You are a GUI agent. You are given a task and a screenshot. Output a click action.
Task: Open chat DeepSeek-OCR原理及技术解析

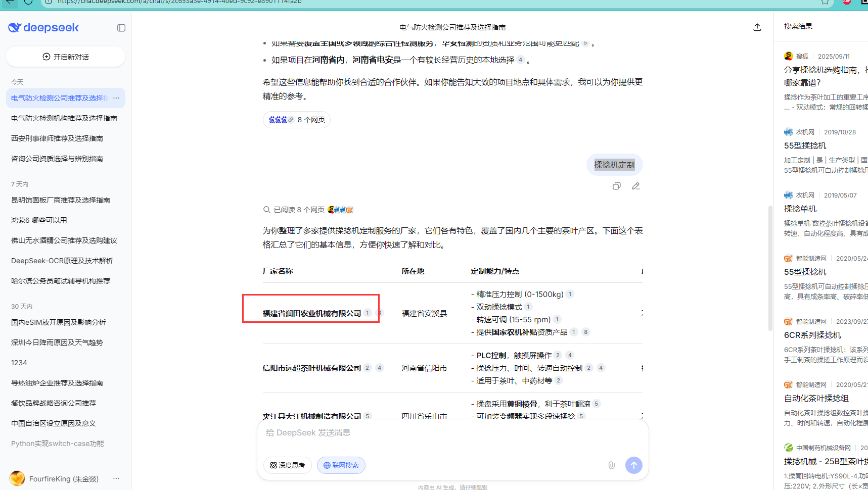[x=62, y=261]
